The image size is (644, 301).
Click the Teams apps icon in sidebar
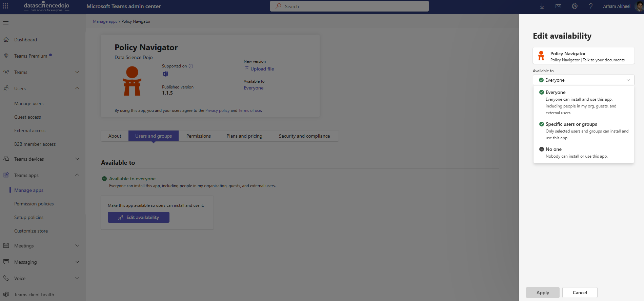point(6,175)
